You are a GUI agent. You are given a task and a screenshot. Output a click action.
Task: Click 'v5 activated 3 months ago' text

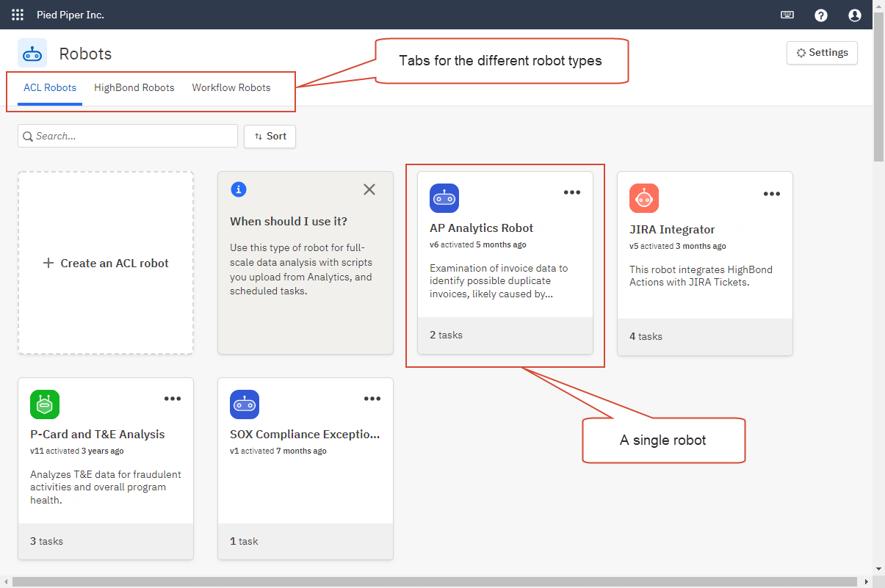coord(678,247)
